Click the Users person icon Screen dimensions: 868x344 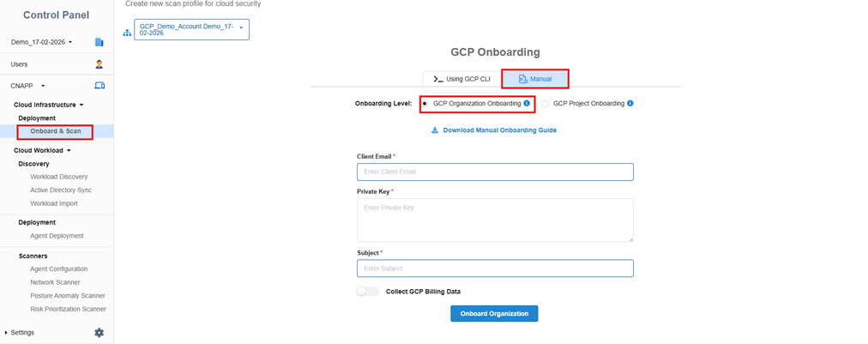click(x=99, y=64)
